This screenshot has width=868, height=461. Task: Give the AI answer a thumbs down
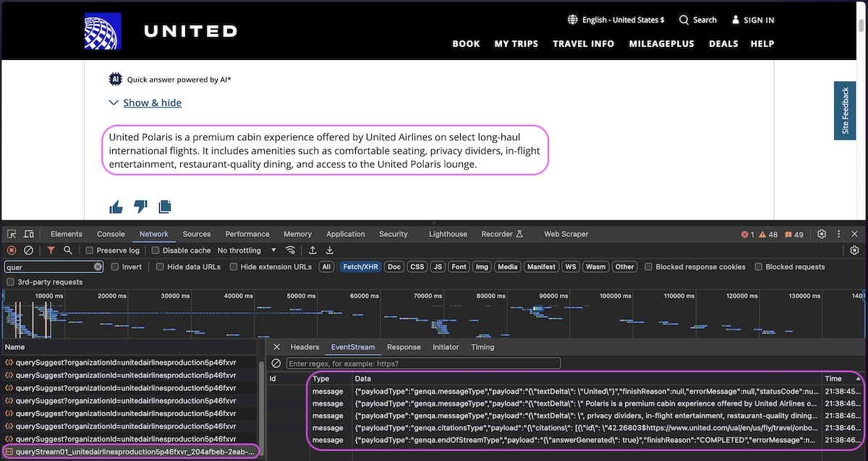[x=140, y=207]
